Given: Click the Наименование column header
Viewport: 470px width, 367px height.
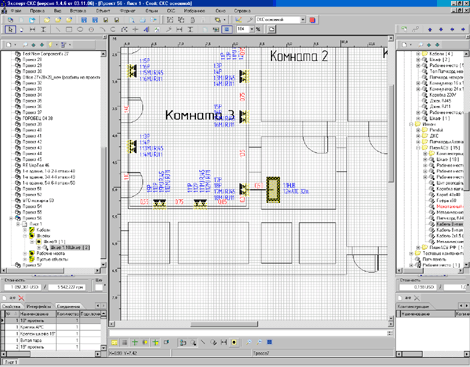Looking at the screenshot, I should tap(34, 314).
